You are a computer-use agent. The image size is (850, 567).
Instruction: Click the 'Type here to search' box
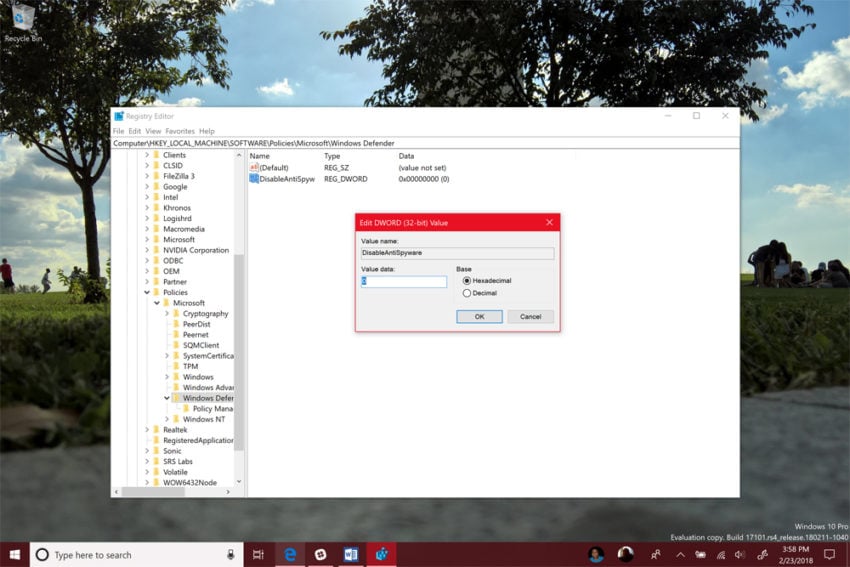tap(138, 555)
